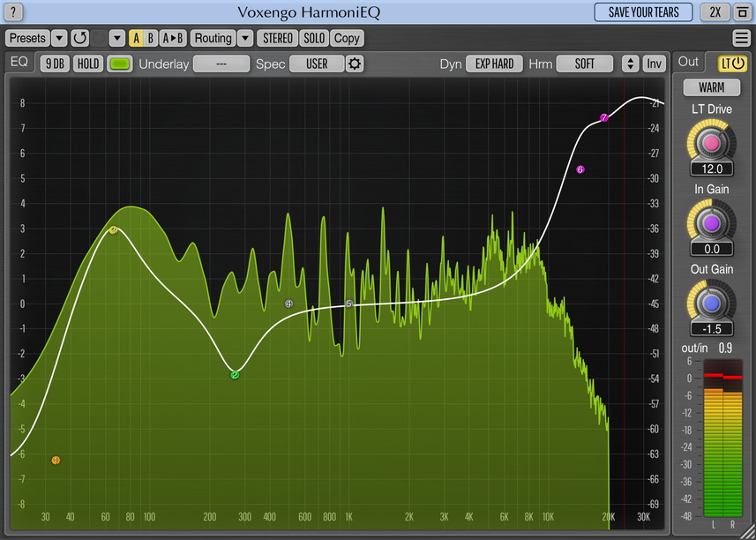Image resolution: width=756 pixels, height=540 pixels.
Task: Switch to the EQ tab
Action: coord(19,63)
